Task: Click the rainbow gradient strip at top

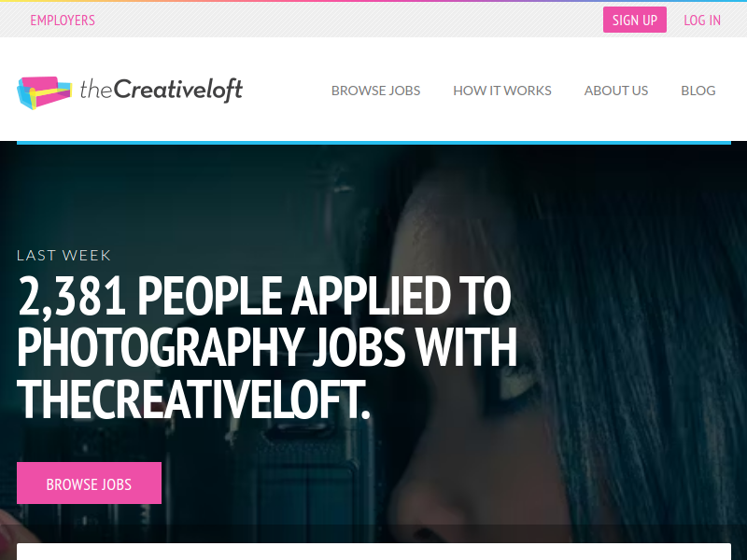Action: coord(373,1)
